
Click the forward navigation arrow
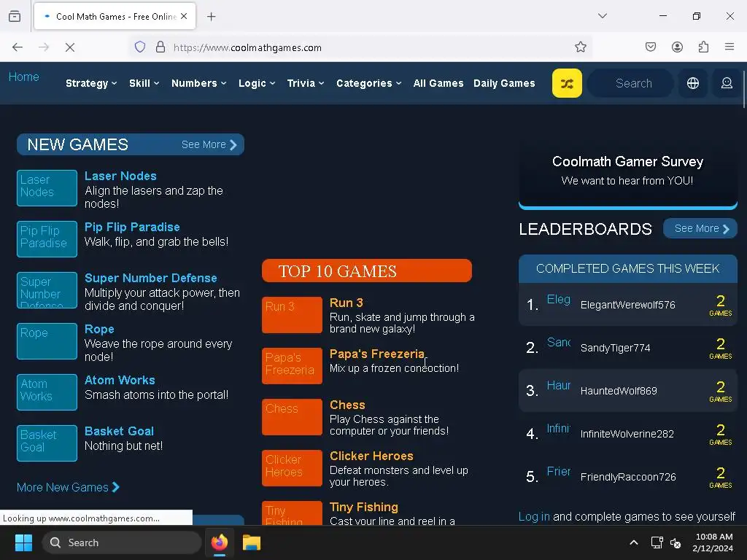click(x=44, y=47)
